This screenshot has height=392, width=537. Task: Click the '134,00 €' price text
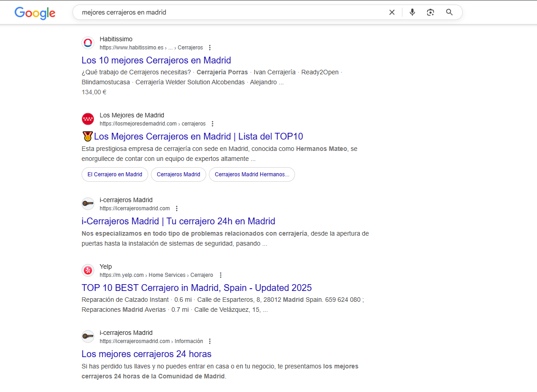tap(94, 92)
